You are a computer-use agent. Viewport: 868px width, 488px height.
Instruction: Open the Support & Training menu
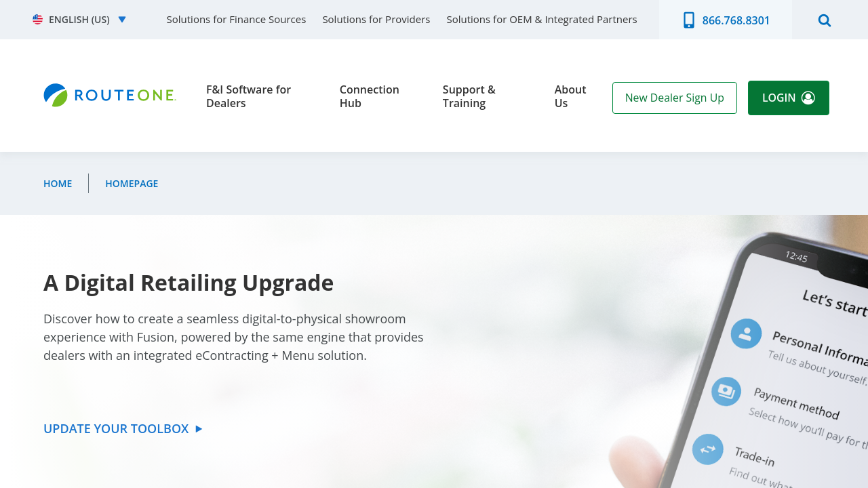[x=469, y=96]
